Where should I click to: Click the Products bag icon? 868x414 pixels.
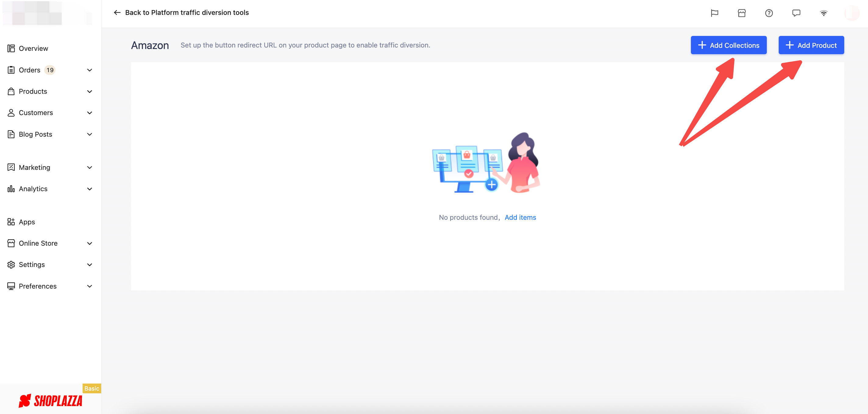[11, 92]
